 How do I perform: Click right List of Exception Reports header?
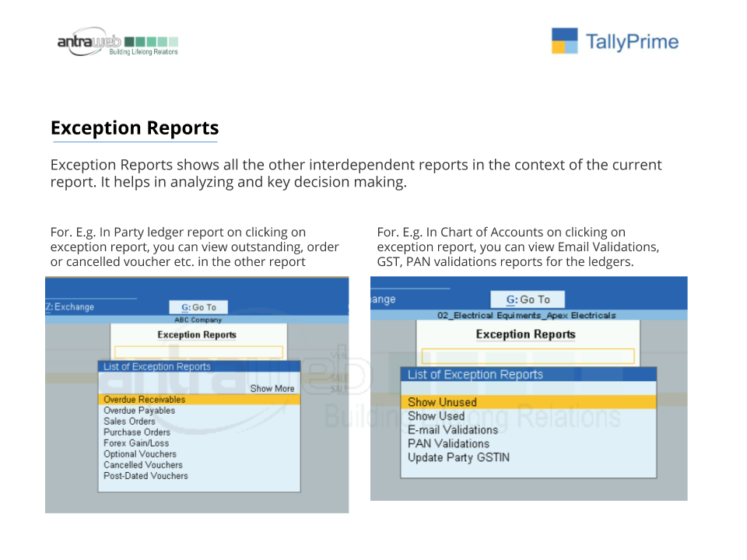click(x=528, y=374)
